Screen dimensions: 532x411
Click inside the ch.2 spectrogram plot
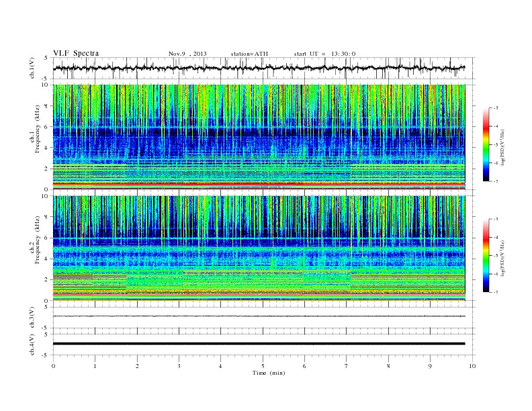pyautogui.click(x=259, y=248)
